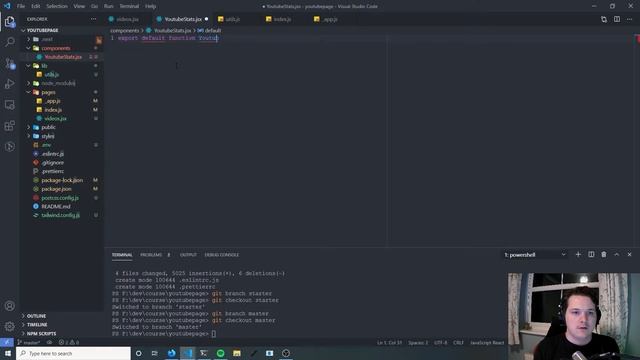Open the Explorer view in activity bar

point(10,22)
